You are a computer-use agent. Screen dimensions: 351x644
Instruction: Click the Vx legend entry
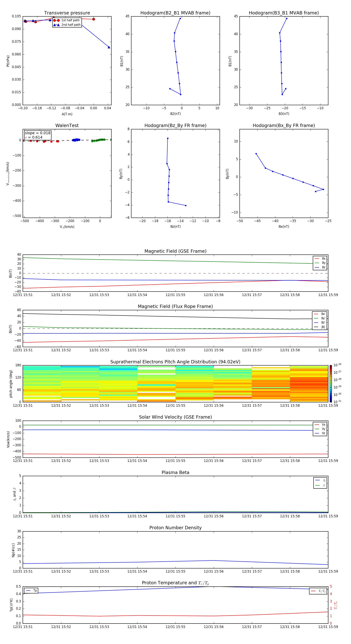point(320,424)
